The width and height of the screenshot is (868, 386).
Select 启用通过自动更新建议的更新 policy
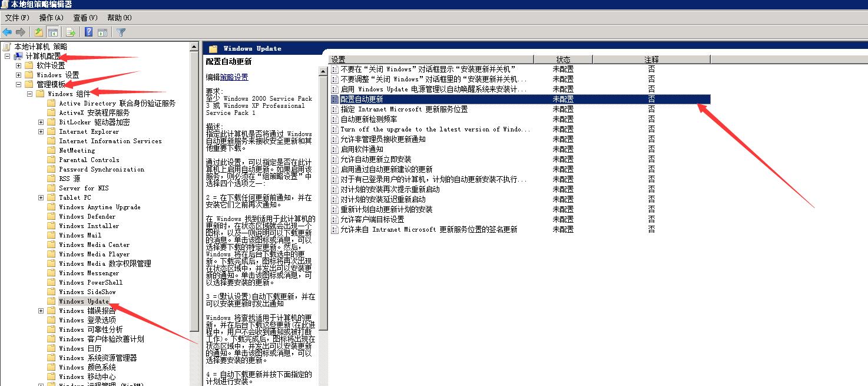coord(386,169)
